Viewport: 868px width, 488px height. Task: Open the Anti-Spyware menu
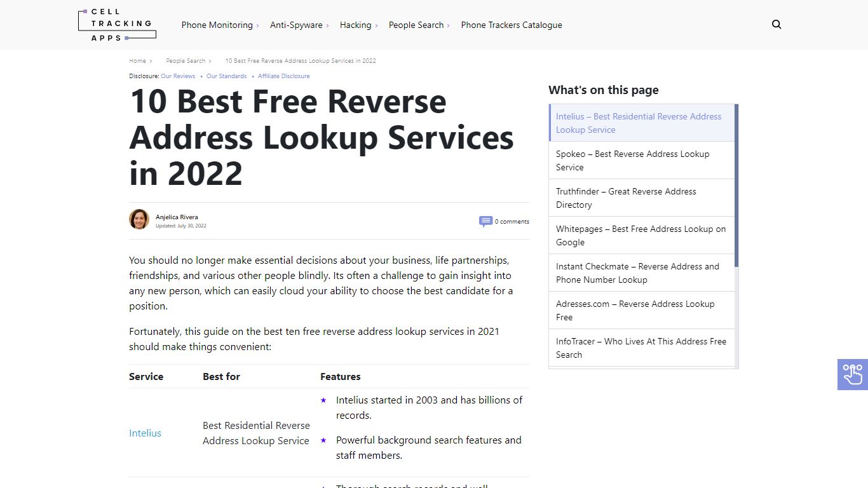[296, 25]
